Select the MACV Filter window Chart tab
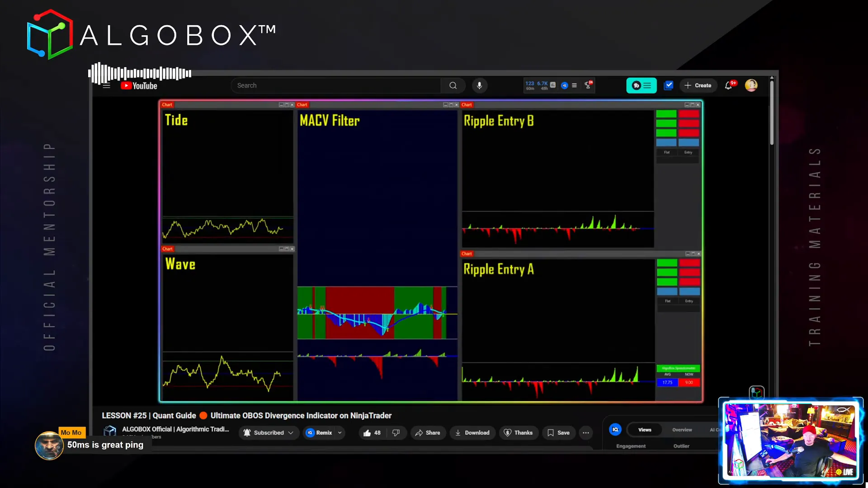Viewport: 868px width, 488px height. (x=302, y=105)
